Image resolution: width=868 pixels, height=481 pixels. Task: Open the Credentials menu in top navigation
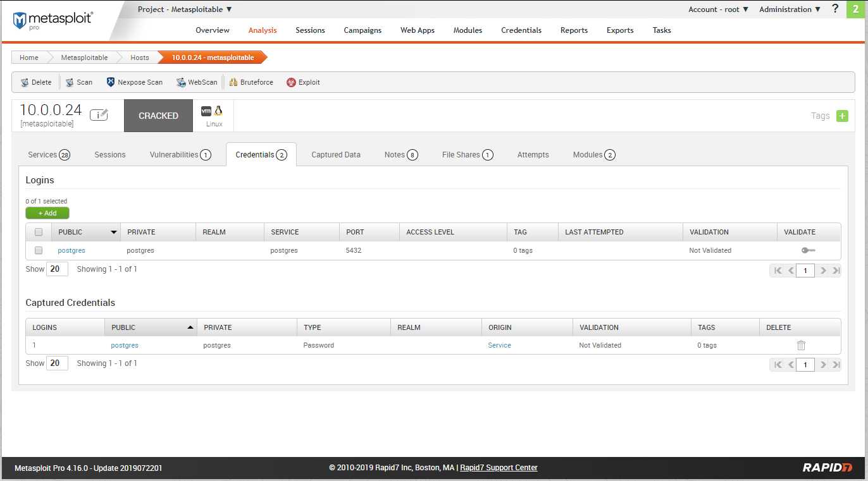click(x=521, y=30)
